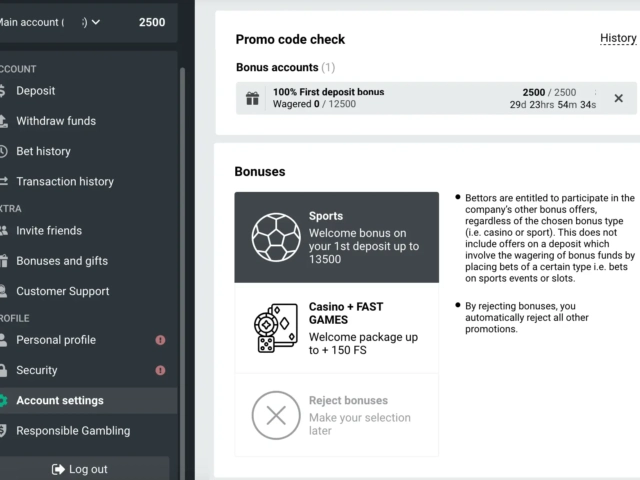Viewport: 640px width, 480px height.
Task: Open promo code History link
Action: pyautogui.click(x=618, y=38)
